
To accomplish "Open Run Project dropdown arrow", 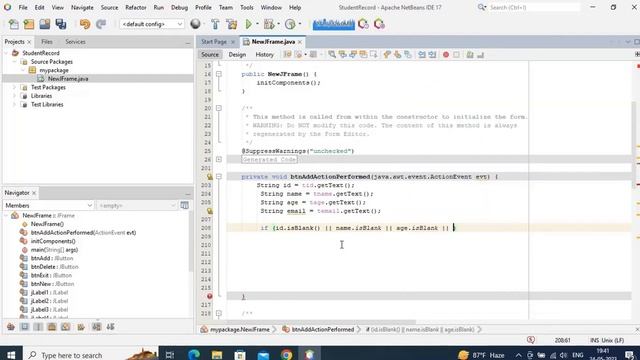I will (257, 24).
